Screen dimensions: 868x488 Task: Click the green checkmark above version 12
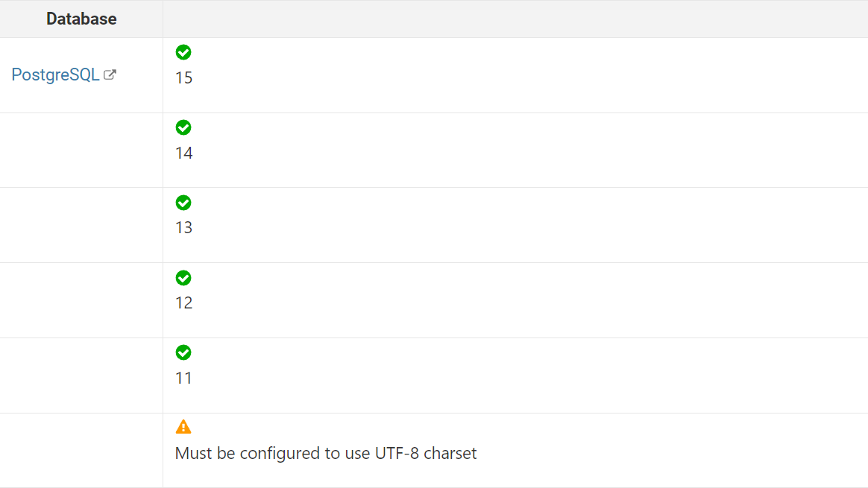(183, 278)
